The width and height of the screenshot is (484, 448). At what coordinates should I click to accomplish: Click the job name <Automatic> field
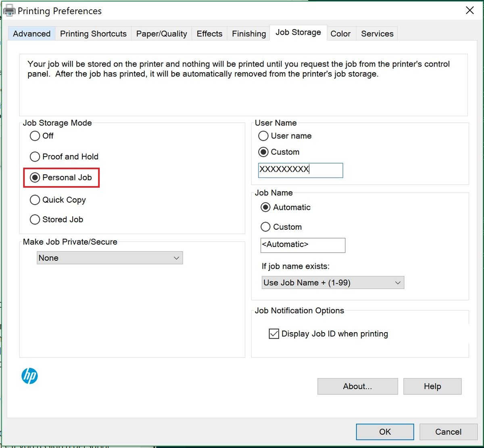(303, 245)
